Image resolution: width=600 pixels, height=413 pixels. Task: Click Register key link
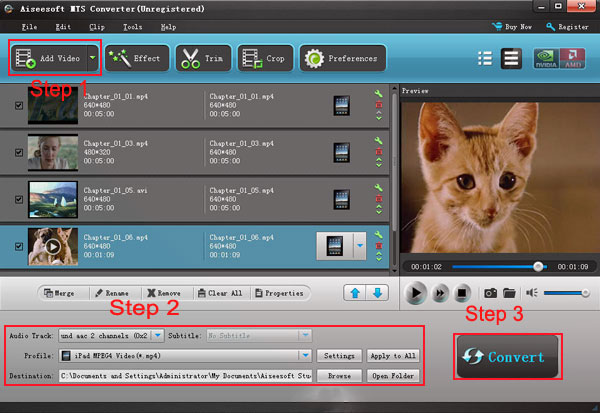tap(567, 27)
